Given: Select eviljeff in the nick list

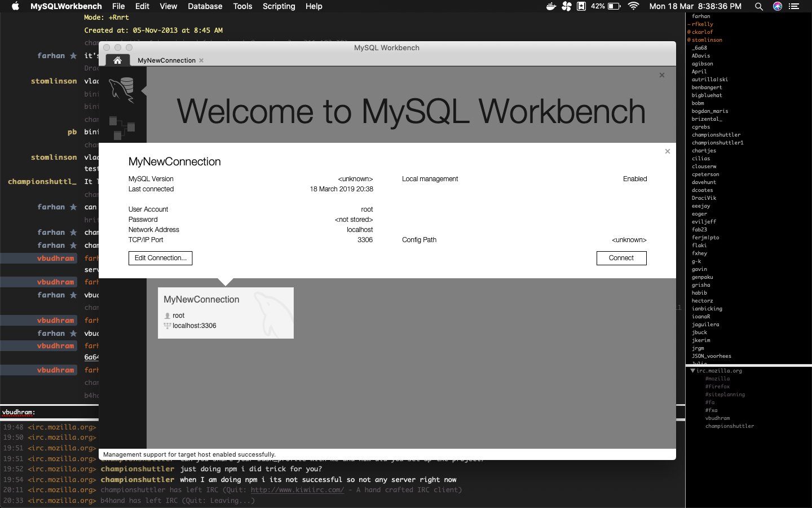Looking at the screenshot, I should click(x=704, y=222).
